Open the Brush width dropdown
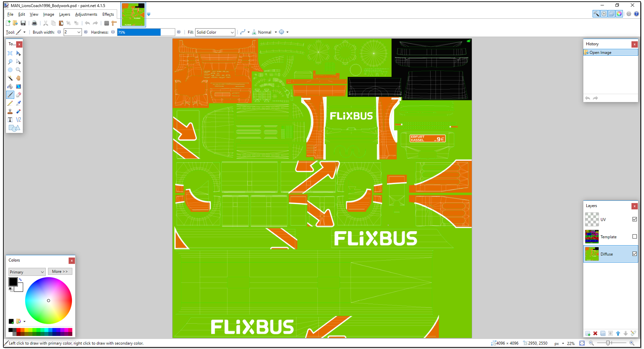This screenshot has height=349, width=644. tap(79, 32)
